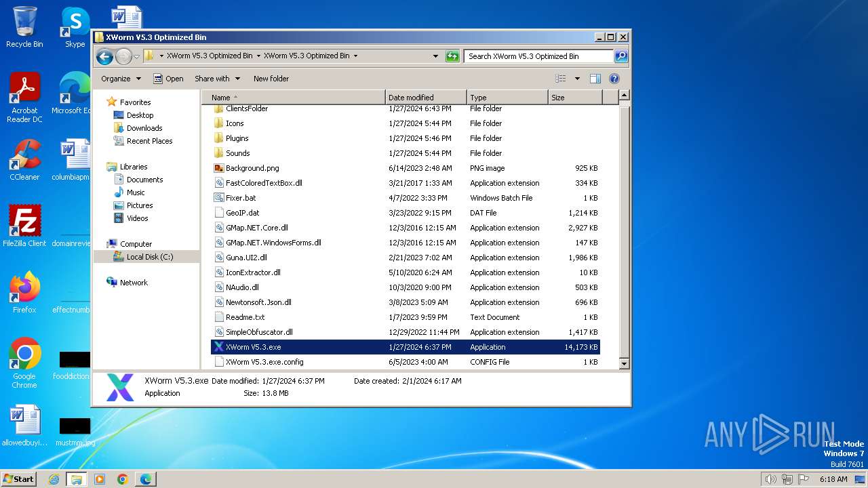
Task: Select the Background.png image file
Action: pos(252,168)
